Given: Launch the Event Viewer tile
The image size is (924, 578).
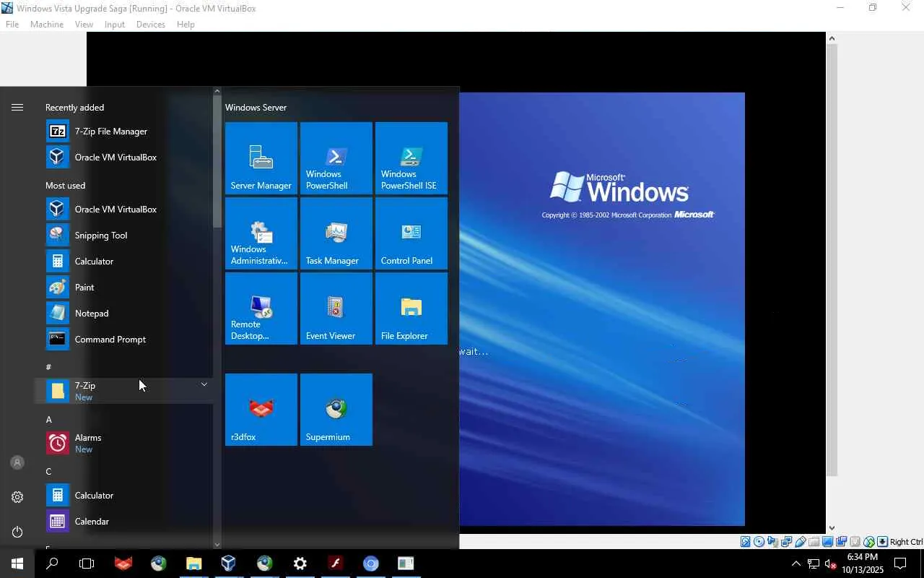Looking at the screenshot, I should point(336,309).
